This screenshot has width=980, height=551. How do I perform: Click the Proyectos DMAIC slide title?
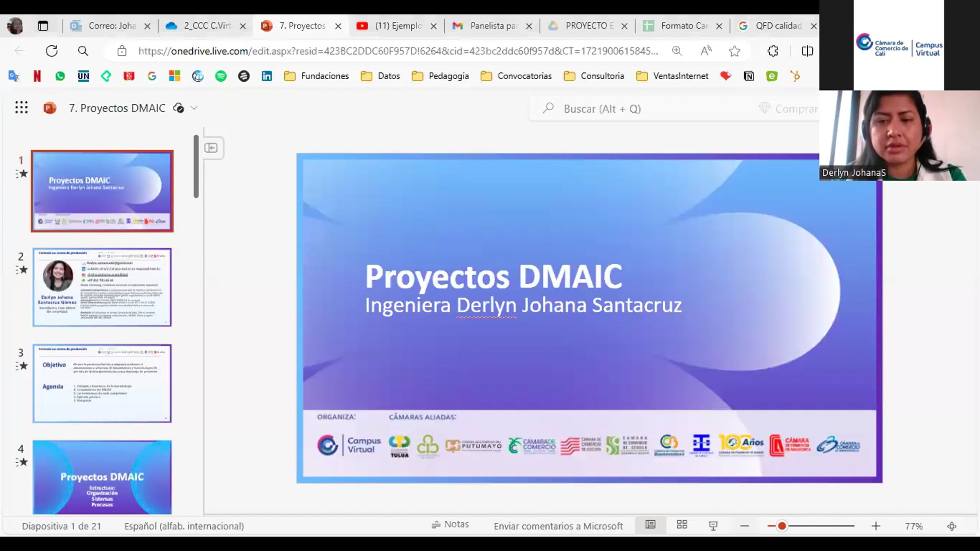tap(494, 277)
